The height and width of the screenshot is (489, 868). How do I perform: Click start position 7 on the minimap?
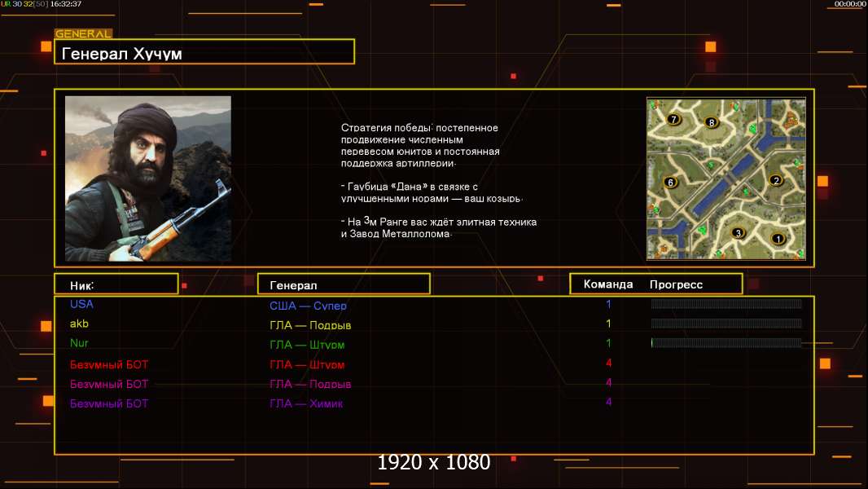673,119
